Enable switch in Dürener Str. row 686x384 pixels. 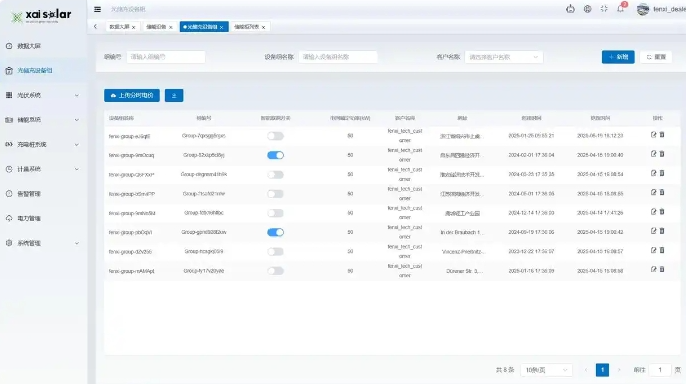[276, 271]
